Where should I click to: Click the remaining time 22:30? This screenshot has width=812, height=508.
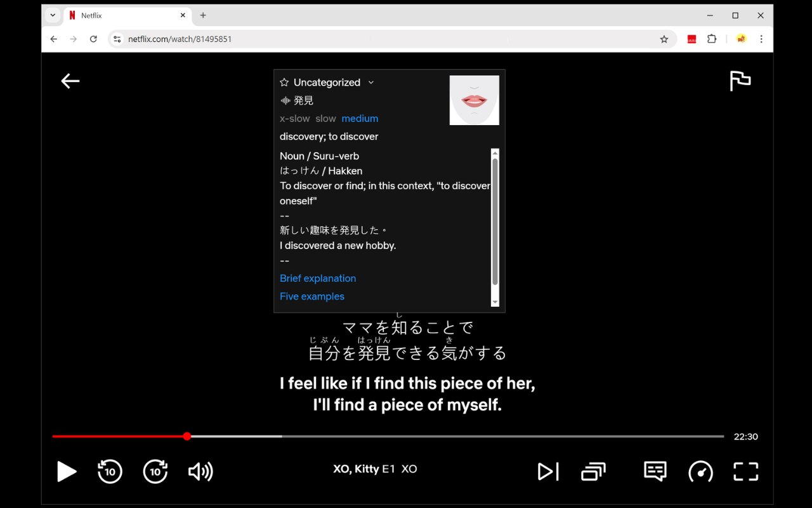point(746,437)
